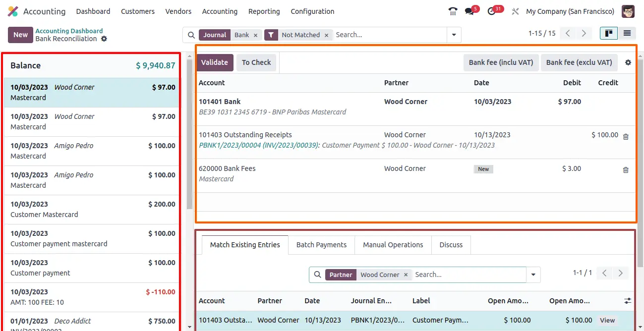Open the Customers menu
Image resolution: width=644 pixels, height=331 pixels.
click(138, 11)
